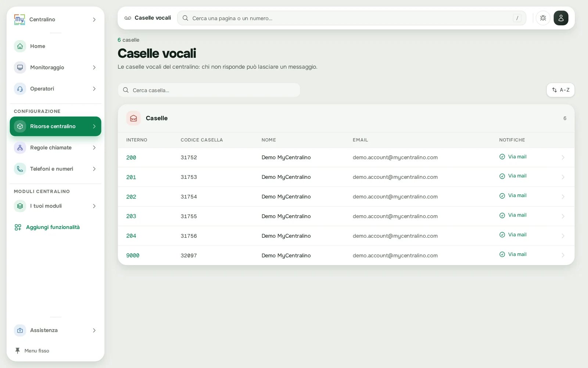Open details chevron for interno 9000 row
The height and width of the screenshot is (368, 588).
point(563,255)
